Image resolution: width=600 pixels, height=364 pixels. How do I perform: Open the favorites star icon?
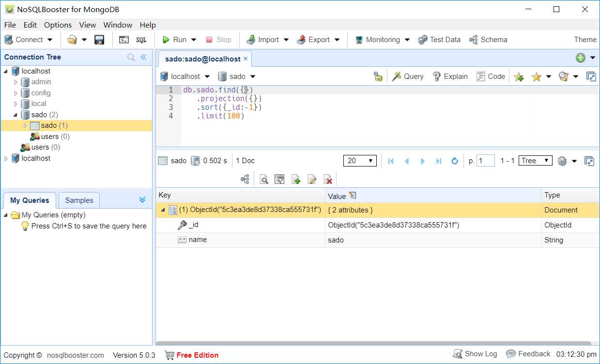coord(536,76)
